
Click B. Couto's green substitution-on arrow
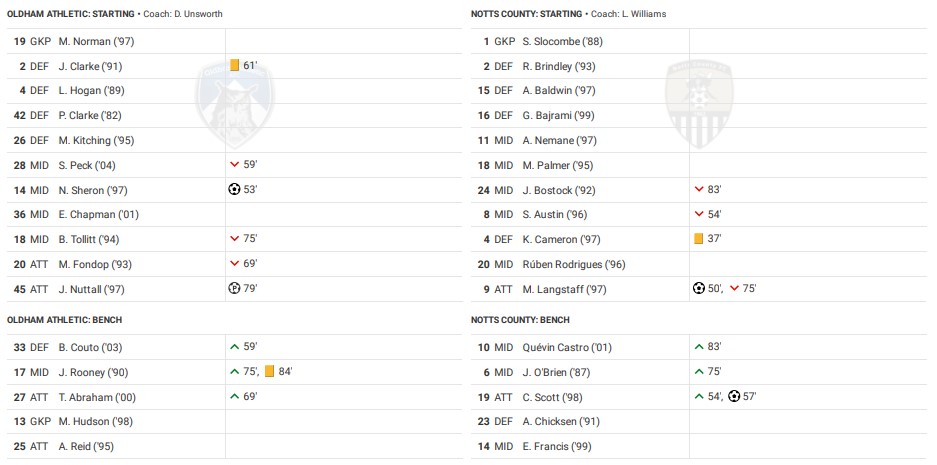234,347
